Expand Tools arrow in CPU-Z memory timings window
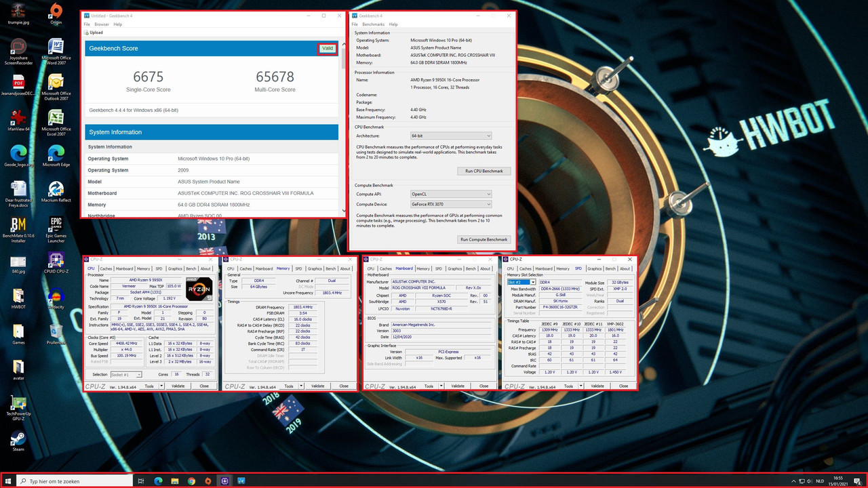Viewport: 868px width, 488px height. click(300, 386)
